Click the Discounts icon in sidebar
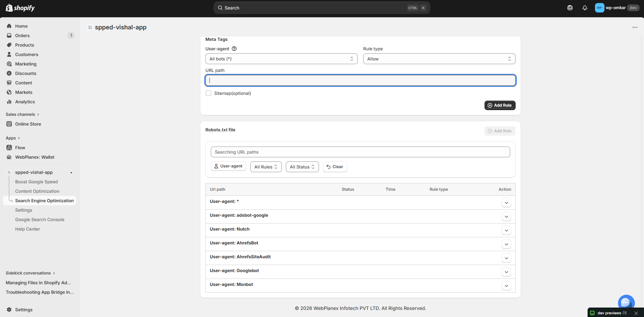This screenshot has width=644, height=317. click(9, 73)
